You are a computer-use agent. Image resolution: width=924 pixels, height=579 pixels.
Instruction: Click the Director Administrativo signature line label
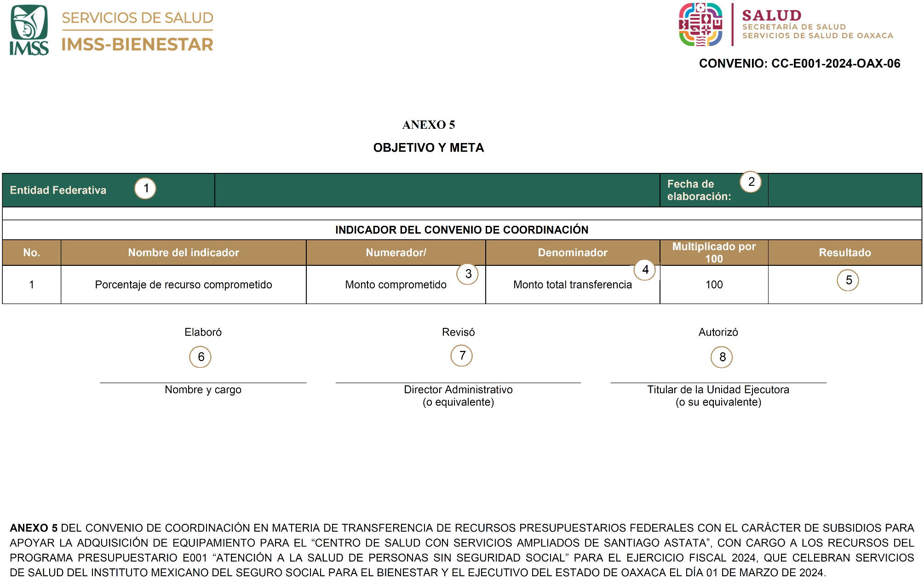[458, 390]
